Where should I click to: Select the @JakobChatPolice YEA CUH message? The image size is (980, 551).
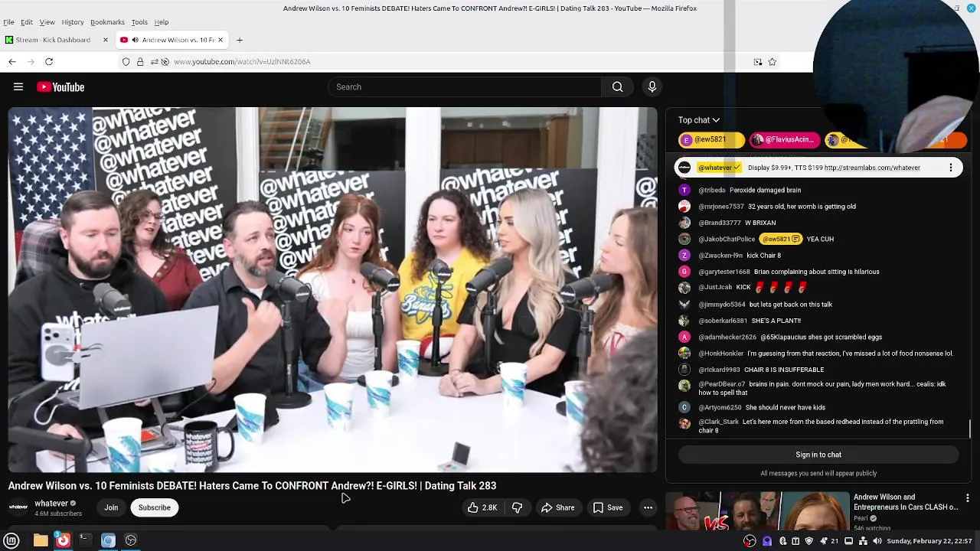818,239
